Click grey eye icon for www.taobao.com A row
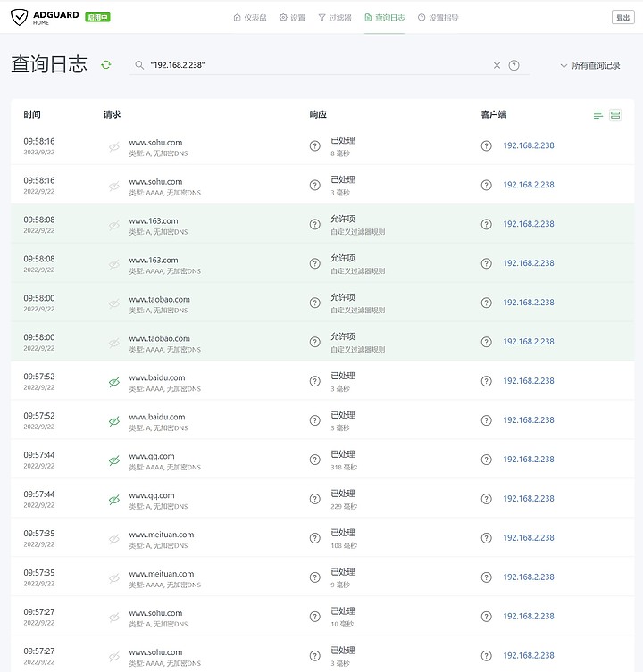This screenshot has width=643, height=672. click(x=114, y=303)
